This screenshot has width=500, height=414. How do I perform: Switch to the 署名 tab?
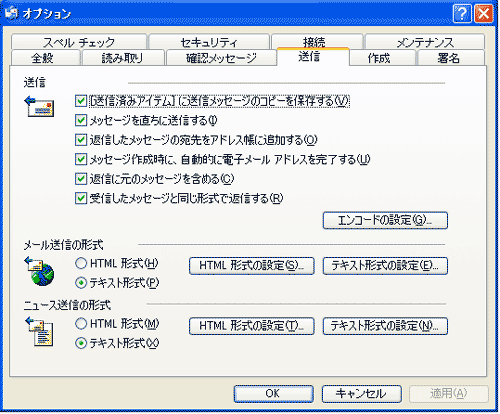click(450, 58)
